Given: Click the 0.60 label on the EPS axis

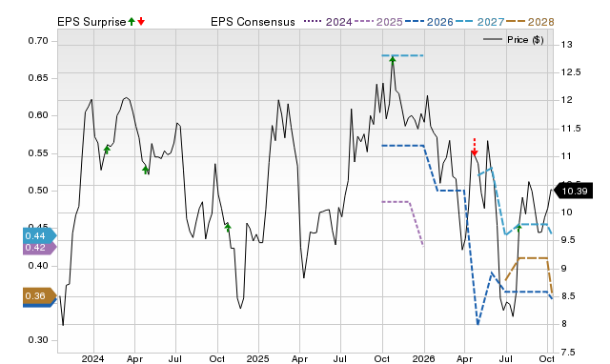Looking at the screenshot, I should (38, 115).
